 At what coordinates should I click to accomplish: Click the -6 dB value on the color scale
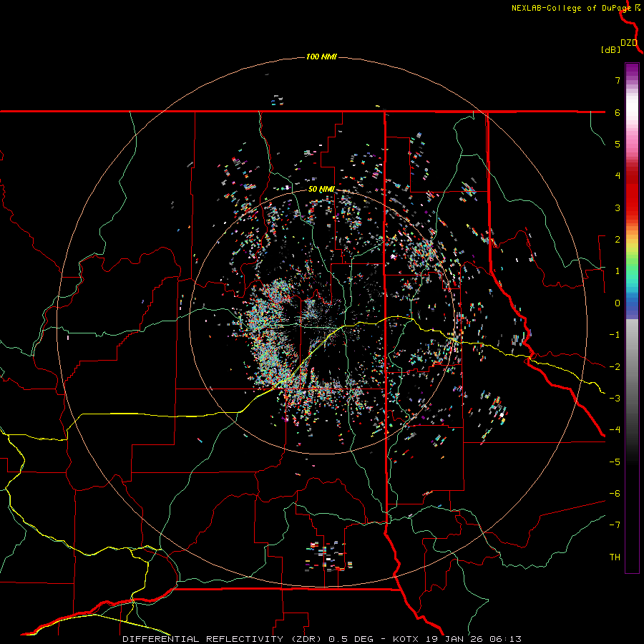[x=615, y=494]
